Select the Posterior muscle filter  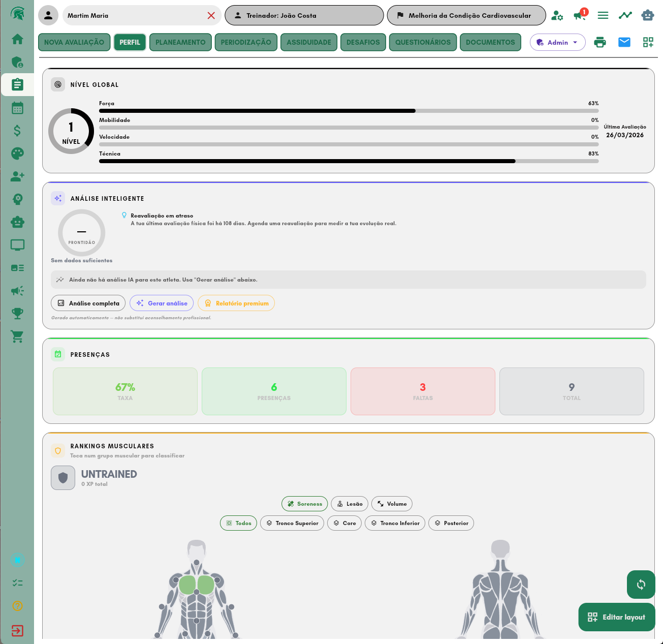point(451,523)
